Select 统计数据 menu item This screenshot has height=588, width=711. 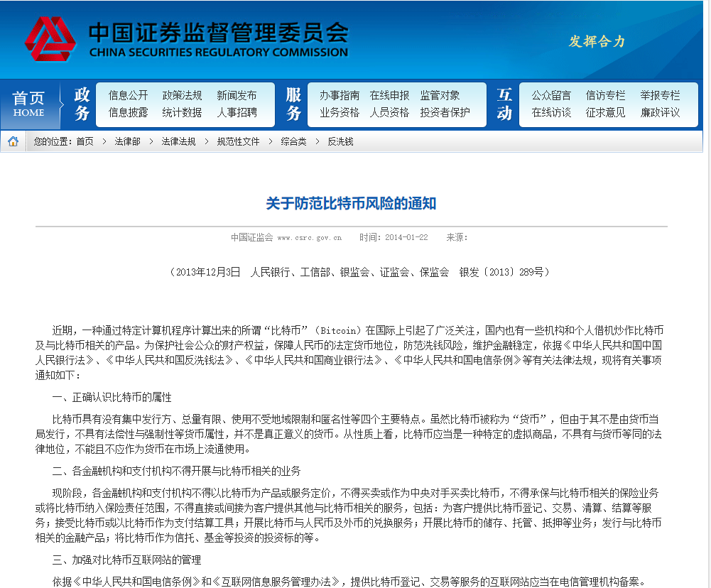click(x=182, y=112)
